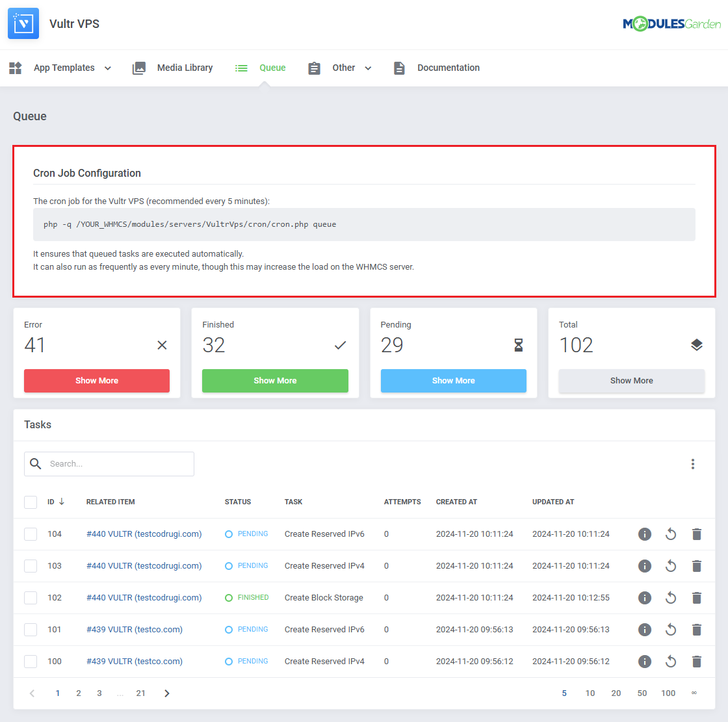Viewport: 728px width, 722px height.
Task: Show info for task 100
Action: coord(644,661)
